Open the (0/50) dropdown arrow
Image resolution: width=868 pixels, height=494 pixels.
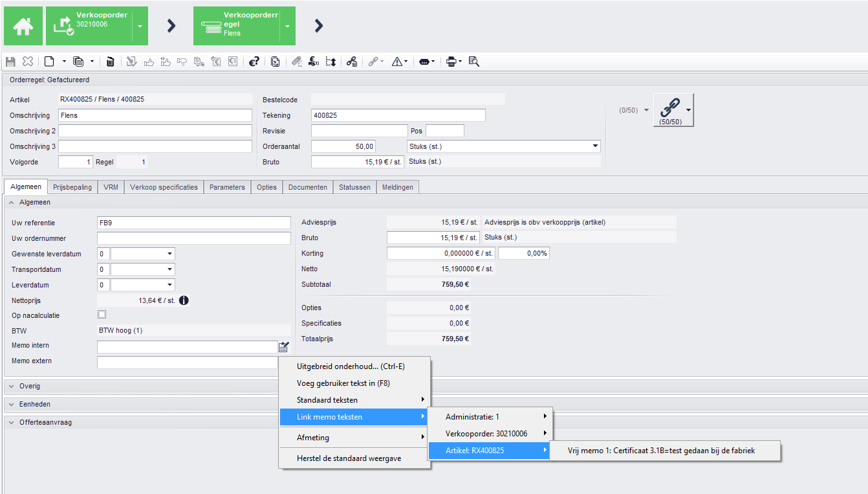[x=646, y=110]
